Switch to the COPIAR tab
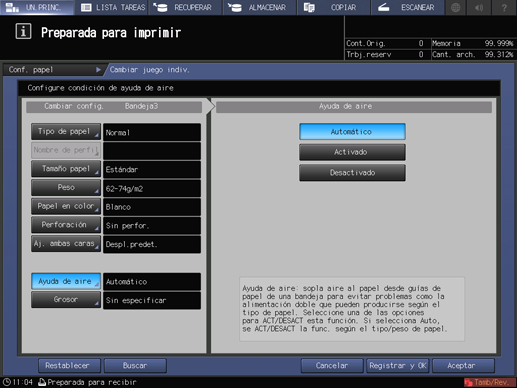This screenshot has width=517, height=388. click(334, 7)
